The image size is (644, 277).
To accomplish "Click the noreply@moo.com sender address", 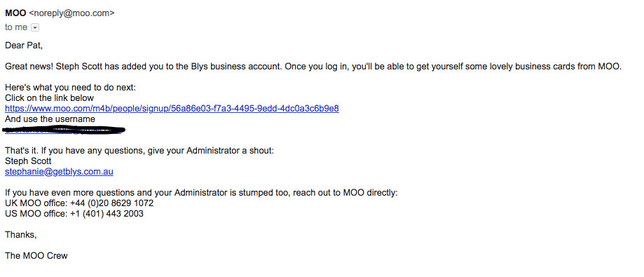I will 71,13.
